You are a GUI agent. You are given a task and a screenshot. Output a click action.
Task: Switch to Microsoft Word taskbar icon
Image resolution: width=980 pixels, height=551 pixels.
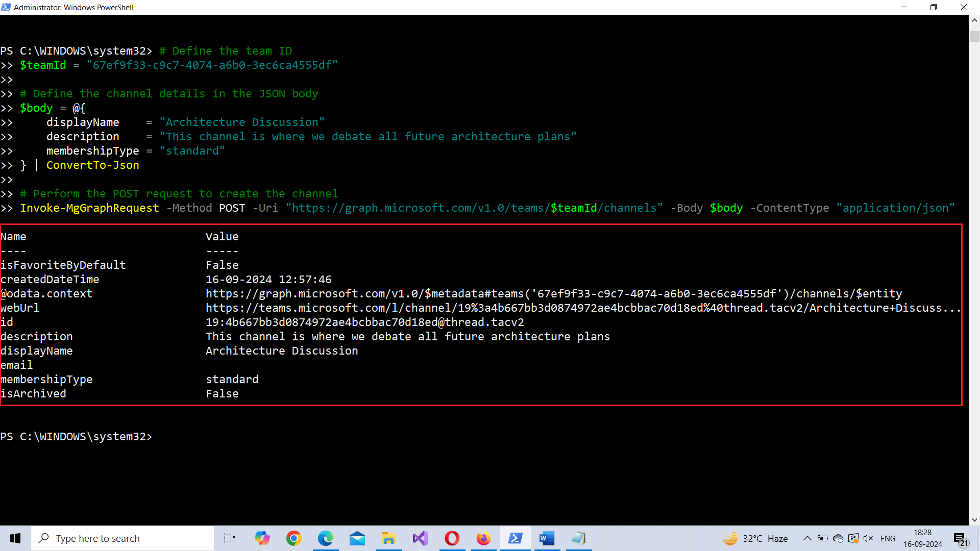547,538
